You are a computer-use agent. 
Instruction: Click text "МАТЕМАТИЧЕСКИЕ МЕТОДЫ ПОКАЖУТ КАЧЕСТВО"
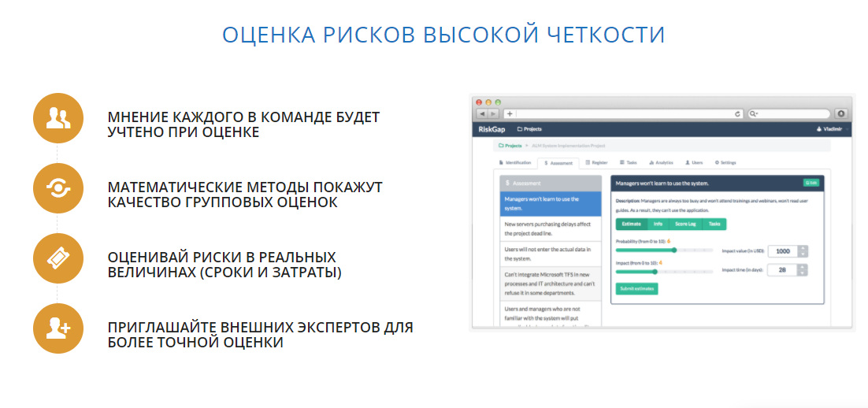pyautogui.click(x=245, y=195)
